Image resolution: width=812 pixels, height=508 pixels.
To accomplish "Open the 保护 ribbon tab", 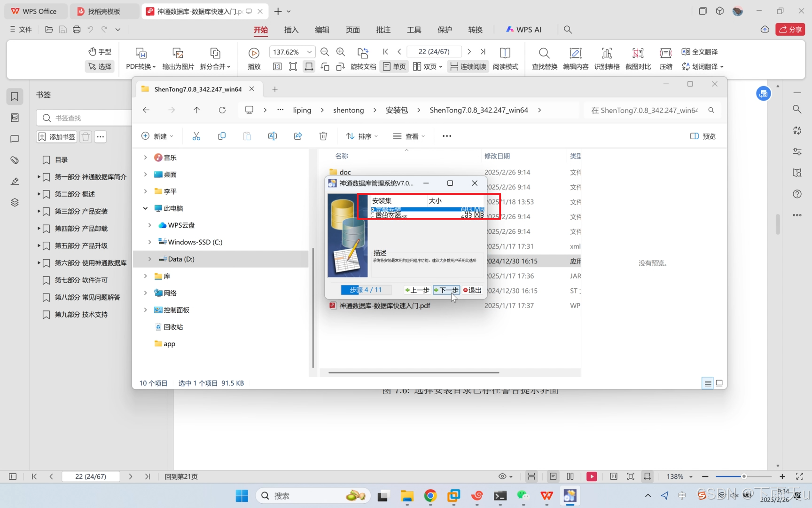I will click(445, 30).
